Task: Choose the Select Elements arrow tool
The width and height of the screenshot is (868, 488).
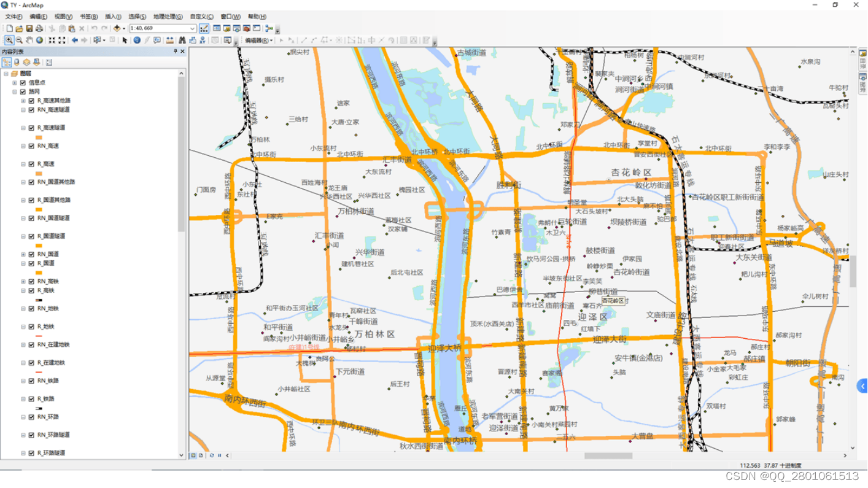Action: [x=125, y=41]
